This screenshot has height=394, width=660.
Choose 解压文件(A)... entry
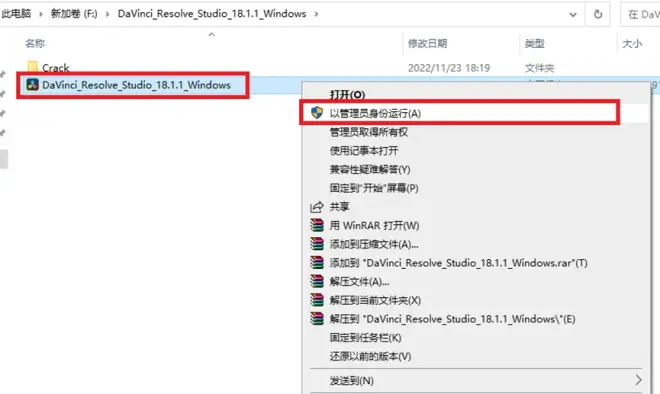(359, 282)
